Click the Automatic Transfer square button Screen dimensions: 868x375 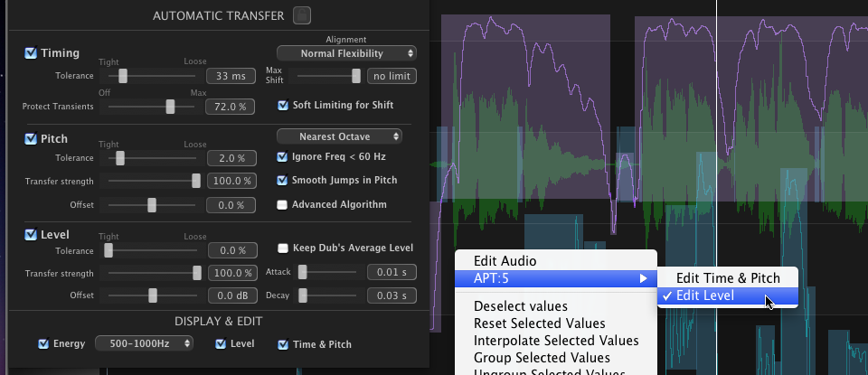point(303,15)
